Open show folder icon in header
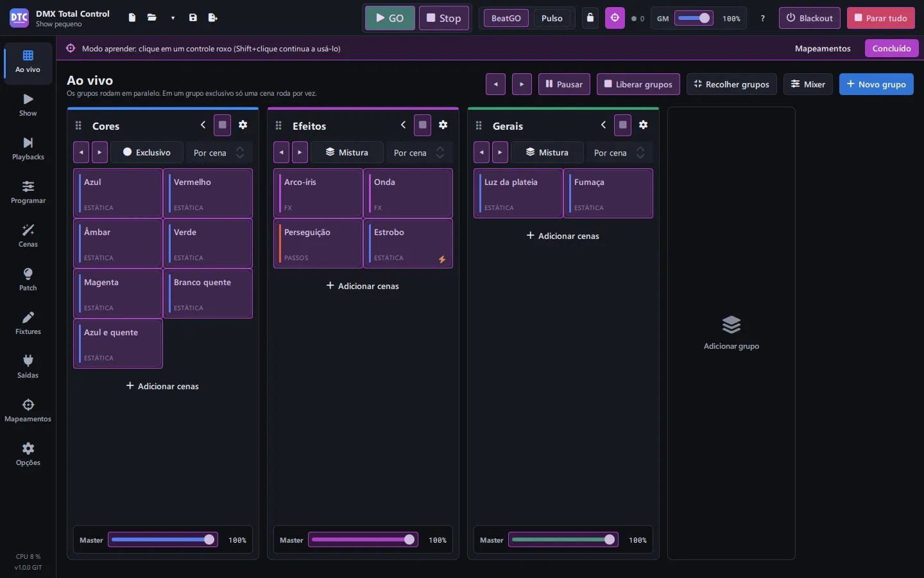 point(152,18)
